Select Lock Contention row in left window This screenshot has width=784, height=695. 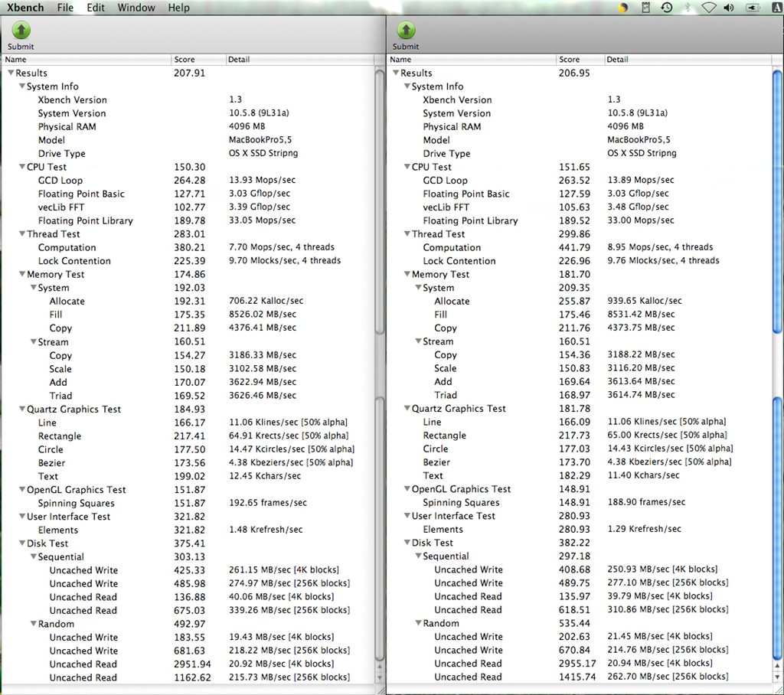pyautogui.click(x=188, y=260)
